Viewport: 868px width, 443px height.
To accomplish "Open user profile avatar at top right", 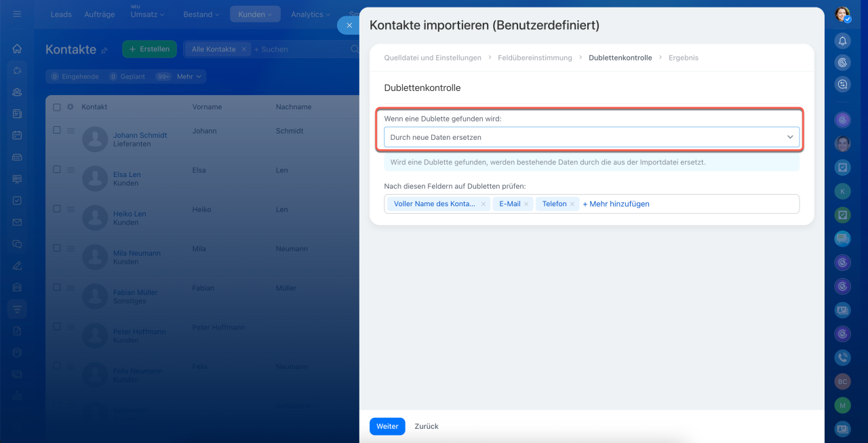I will 842,14.
